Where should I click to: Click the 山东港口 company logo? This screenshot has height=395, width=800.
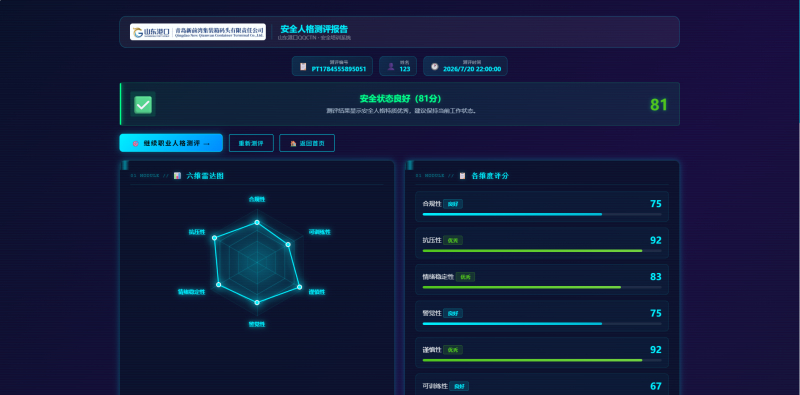pos(198,32)
